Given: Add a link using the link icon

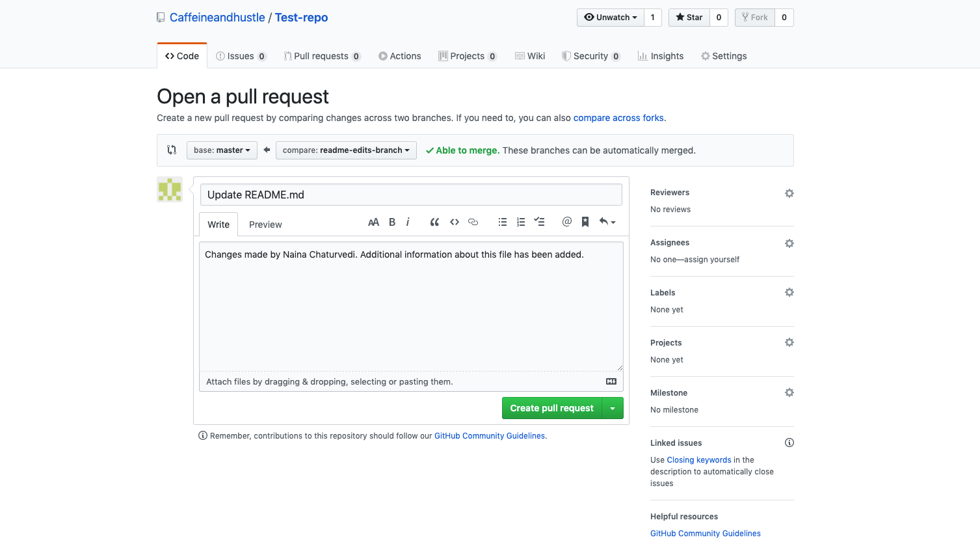Looking at the screenshot, I should 473,222.
